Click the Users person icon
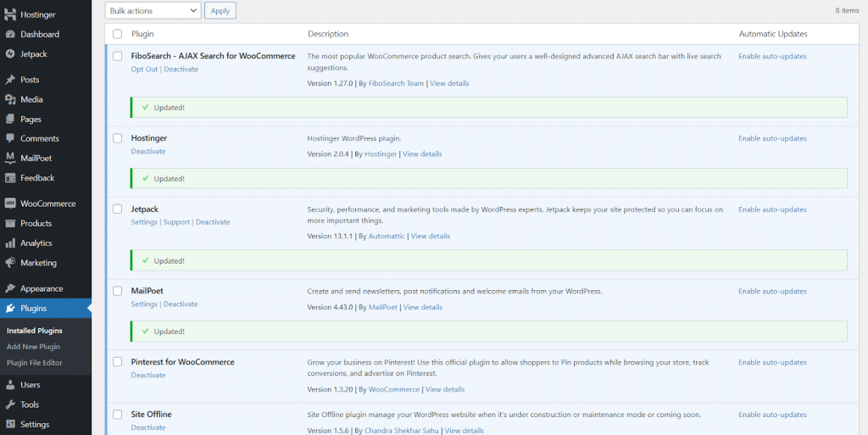This screenshot has height=435, width=868. coord(10,385)
